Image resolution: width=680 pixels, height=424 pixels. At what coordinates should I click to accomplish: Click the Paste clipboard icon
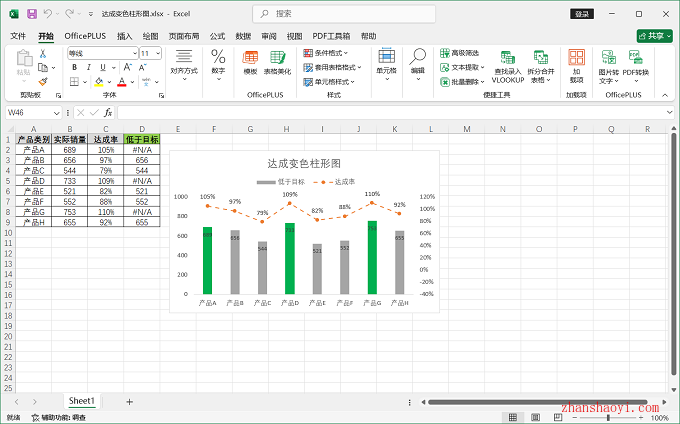(23, 59)
